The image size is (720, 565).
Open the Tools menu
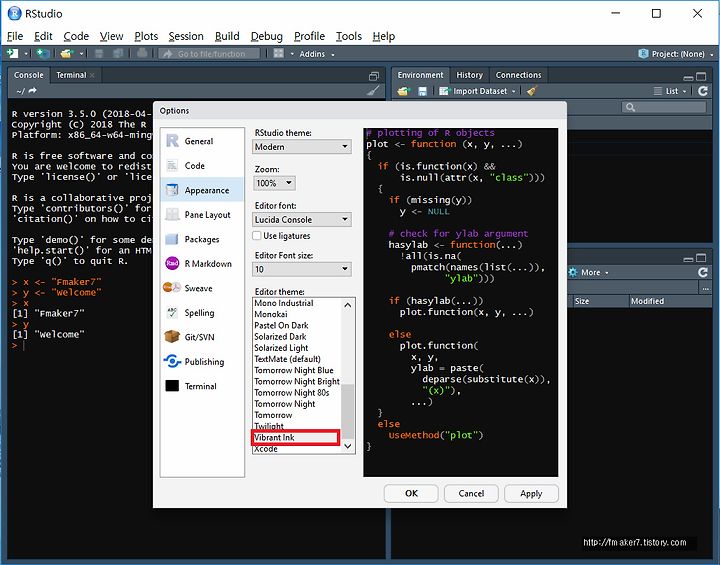click(x=349, y=36)
